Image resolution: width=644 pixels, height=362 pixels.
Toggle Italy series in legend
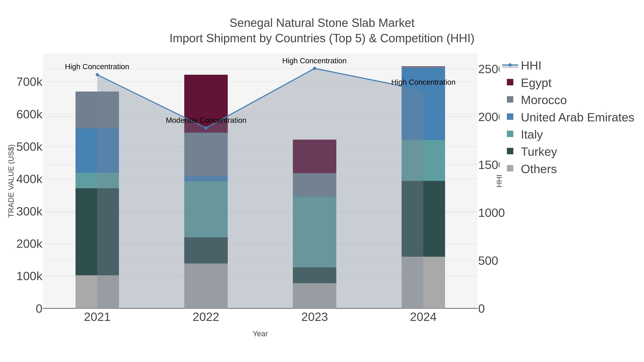tap(525, 135)
